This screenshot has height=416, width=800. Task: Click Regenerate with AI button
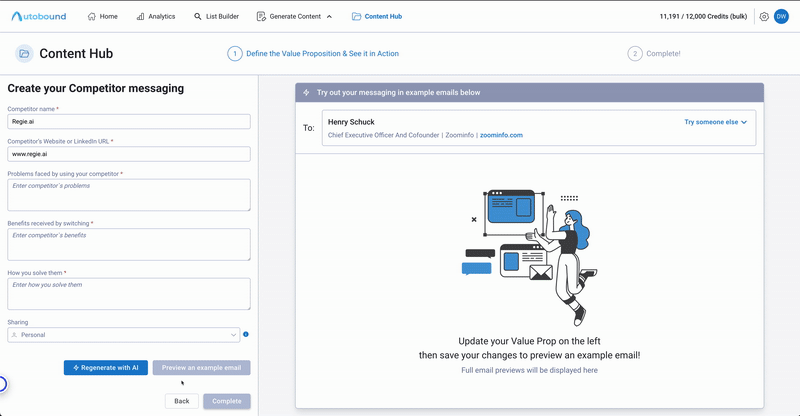pos(106,368)
